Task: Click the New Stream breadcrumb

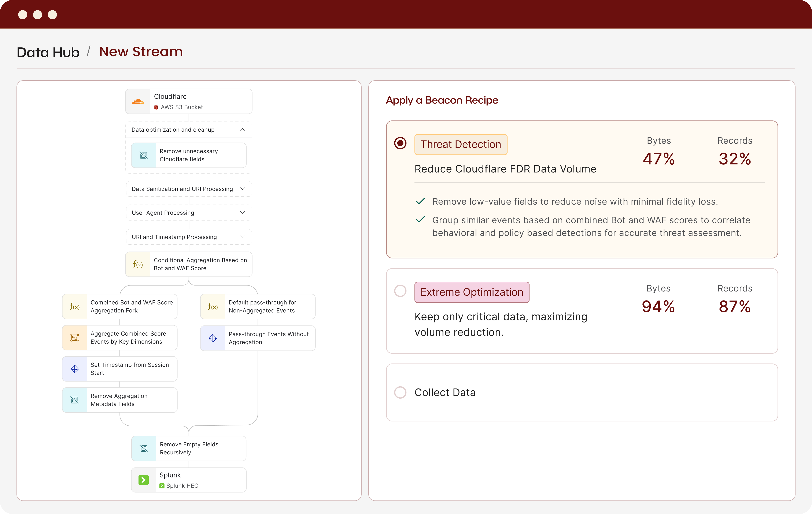Action: click(x=141, y=52)
